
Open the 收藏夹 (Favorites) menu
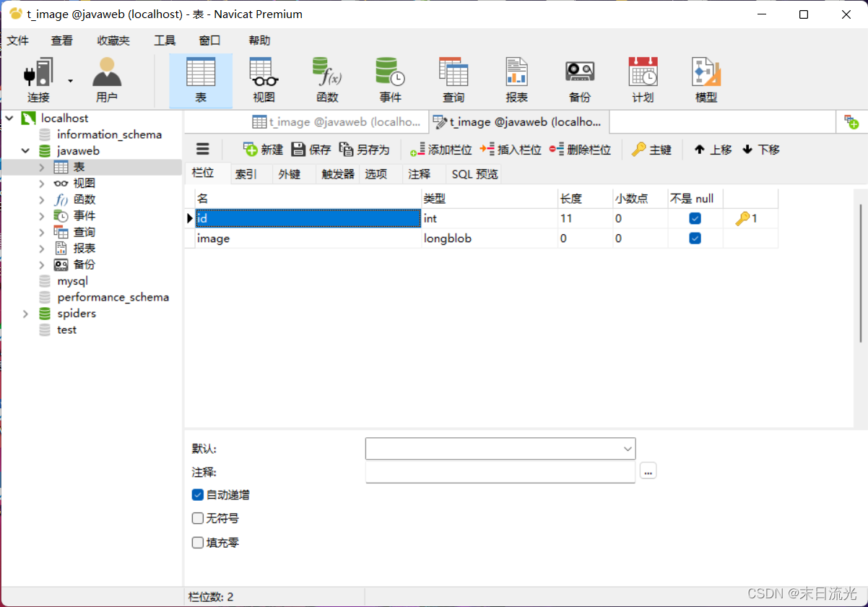(113, 41)
